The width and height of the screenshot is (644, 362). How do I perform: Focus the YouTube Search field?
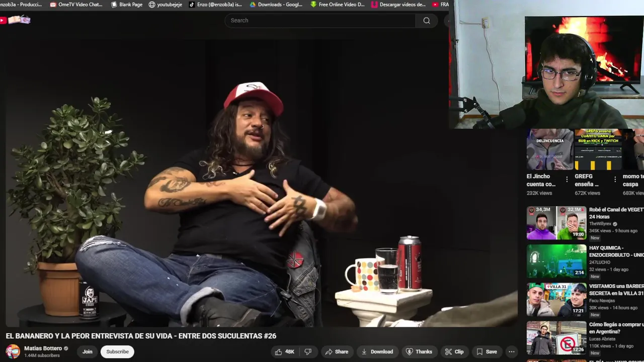click(x=320, y=21)
